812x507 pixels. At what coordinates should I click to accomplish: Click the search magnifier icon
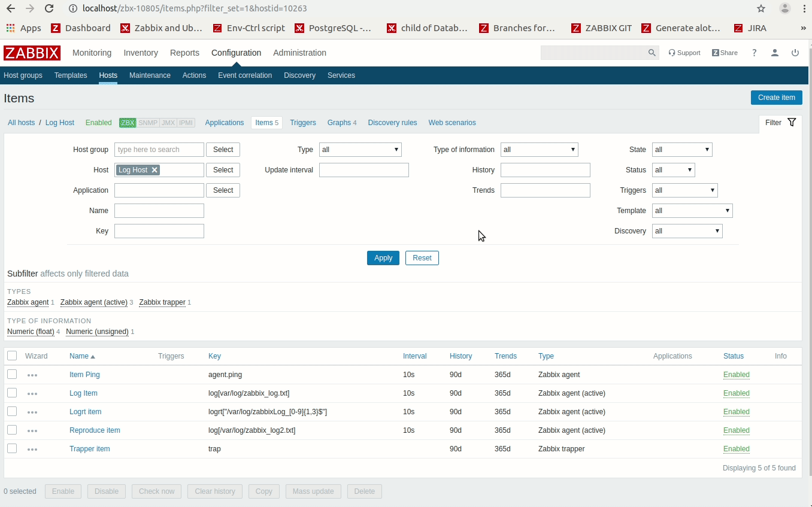pos(652,53)
